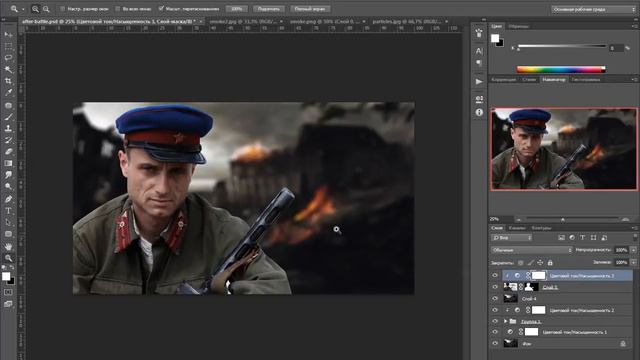Screen dimensions: 640x360
Task: Switch to the Channels tab
Action: (x=517, y=228)
